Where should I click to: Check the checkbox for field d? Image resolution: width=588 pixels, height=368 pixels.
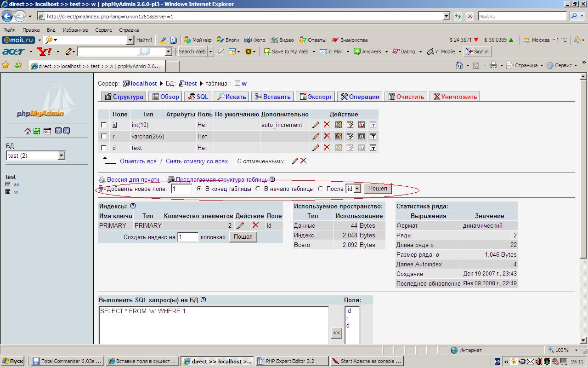tap(104, 148)
